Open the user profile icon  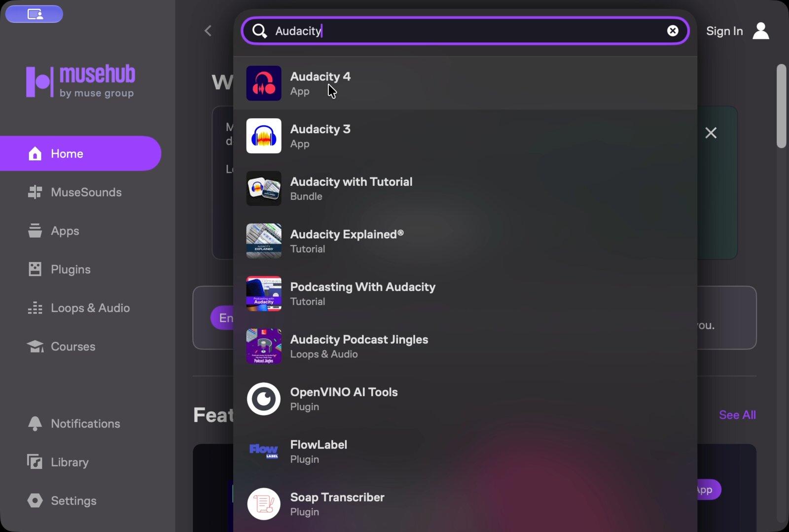coord(761,31)
